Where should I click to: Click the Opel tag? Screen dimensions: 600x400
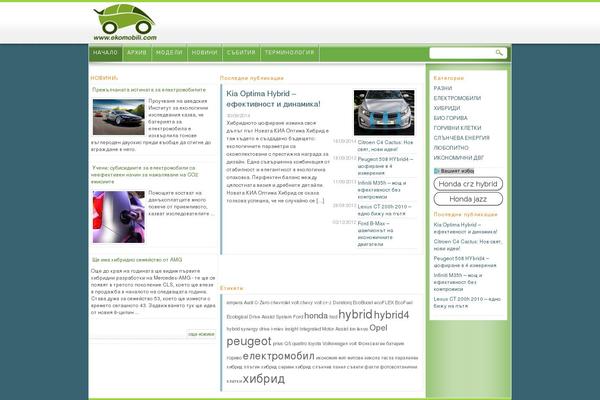click(378, 328)
